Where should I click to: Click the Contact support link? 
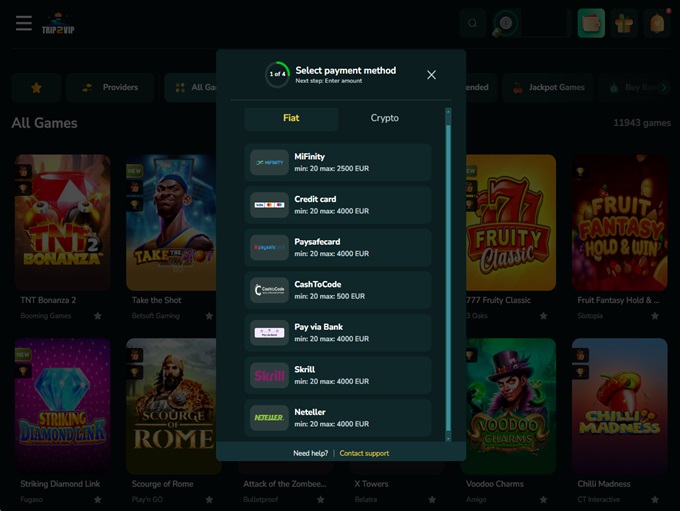click(364, 453)
